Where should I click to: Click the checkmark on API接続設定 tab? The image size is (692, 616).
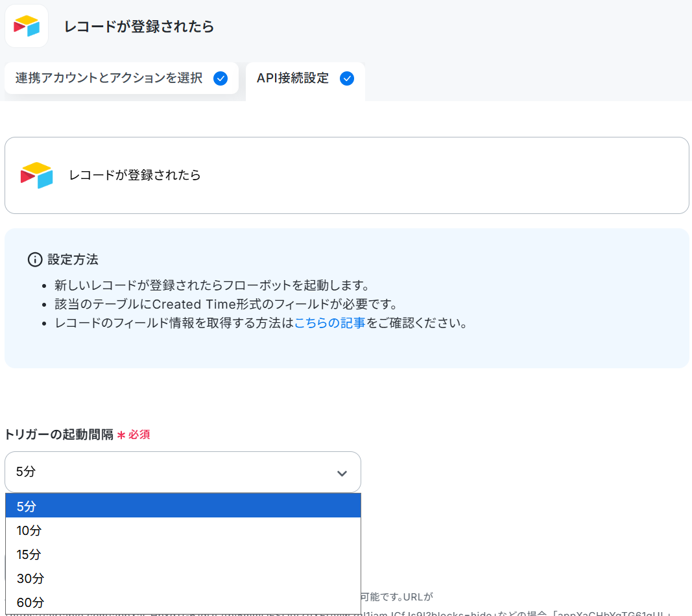coord(347,78)
